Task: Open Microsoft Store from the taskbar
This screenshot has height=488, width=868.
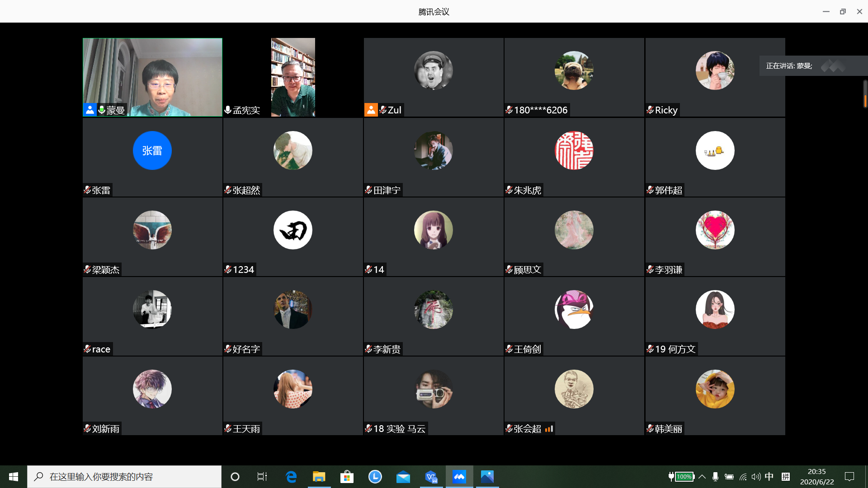Action: pyautogui.click(x=347, y=477)
